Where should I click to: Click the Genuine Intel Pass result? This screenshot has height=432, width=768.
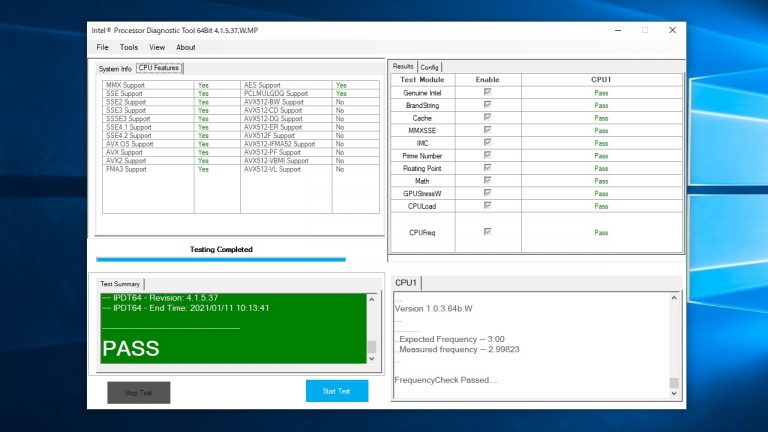click(x=601, y=93)
